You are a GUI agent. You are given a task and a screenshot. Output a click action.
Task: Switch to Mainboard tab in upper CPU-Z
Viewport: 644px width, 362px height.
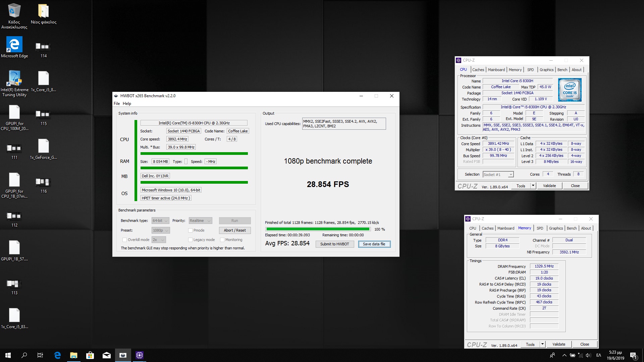(x=496, y=70)
